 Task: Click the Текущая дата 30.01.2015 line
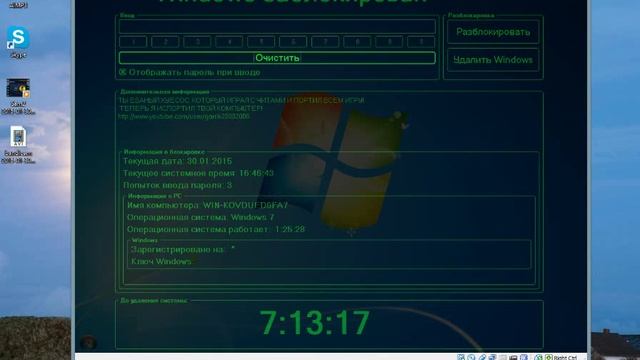[x=177, y=161]
